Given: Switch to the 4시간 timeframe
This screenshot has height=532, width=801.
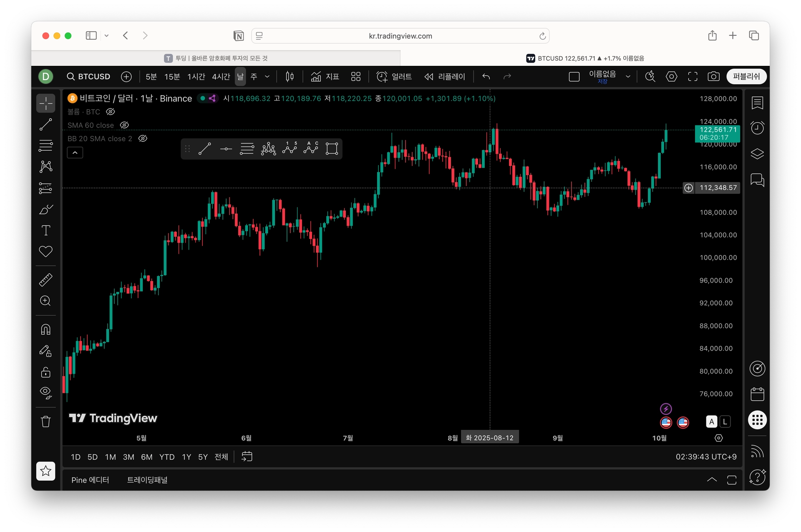Looking at the screenshot, I should pyautogui.click(x=221, y=77).
